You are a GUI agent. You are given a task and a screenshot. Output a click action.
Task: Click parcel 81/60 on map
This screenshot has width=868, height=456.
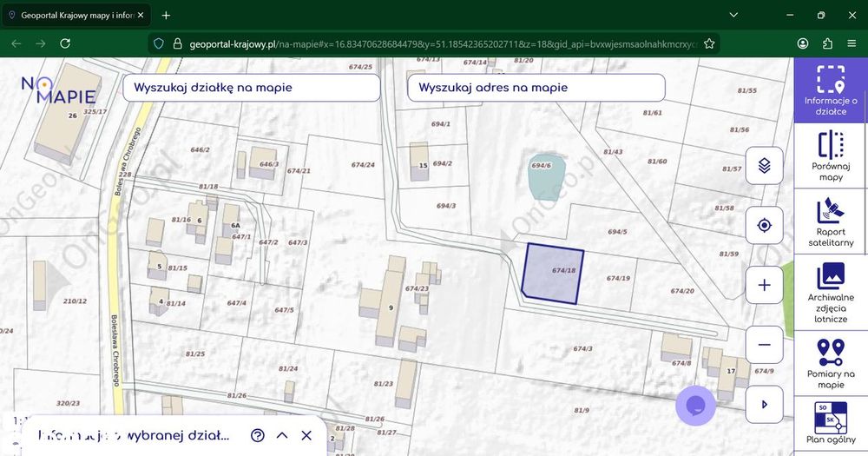point(657,162)
